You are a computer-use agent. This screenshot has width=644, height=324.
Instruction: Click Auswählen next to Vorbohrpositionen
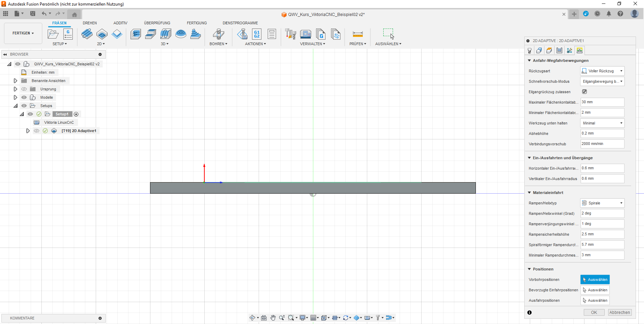595,280
